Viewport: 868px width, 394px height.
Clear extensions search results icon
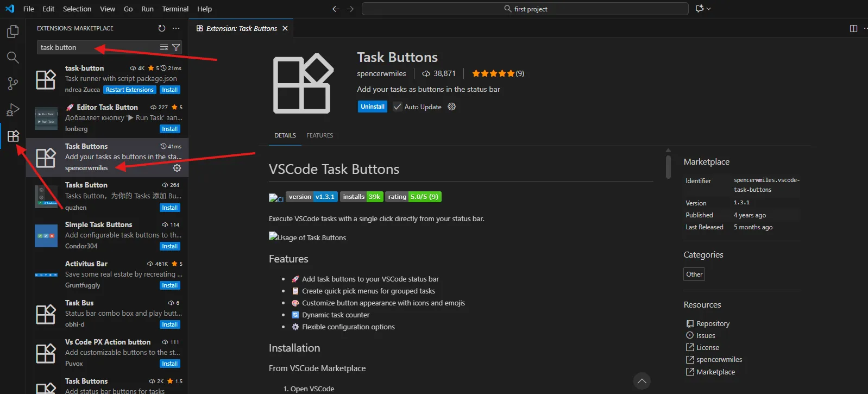pyautogui.click(x=163, y=48)
